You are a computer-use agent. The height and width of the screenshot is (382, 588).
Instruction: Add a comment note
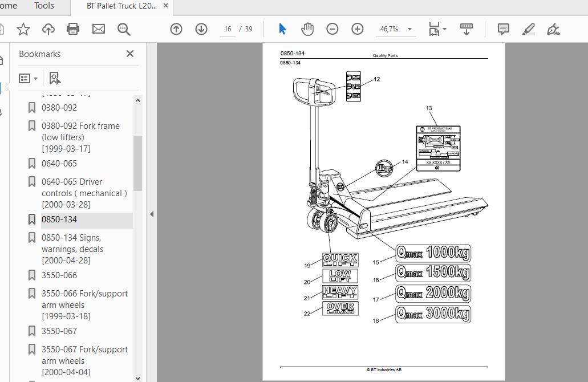(x=503, y=29)
